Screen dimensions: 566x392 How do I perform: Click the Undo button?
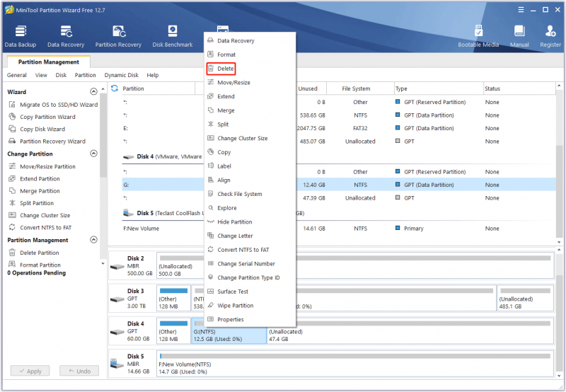[79, 371]
